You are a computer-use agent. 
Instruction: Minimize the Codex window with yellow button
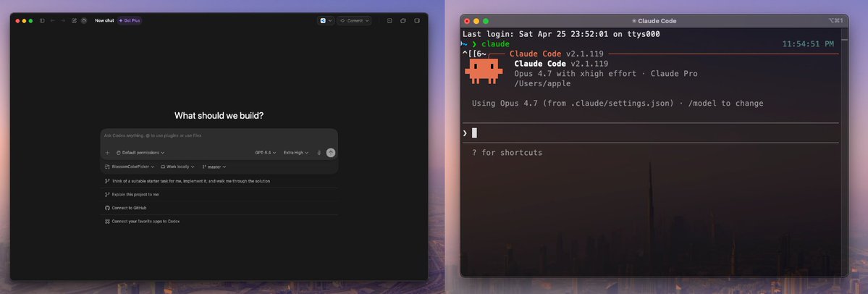pyautogui.click(x=24, y=20)
